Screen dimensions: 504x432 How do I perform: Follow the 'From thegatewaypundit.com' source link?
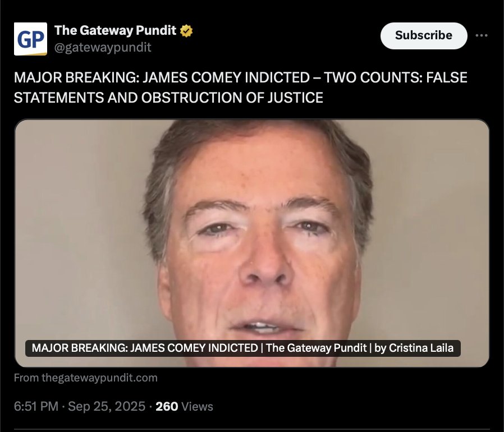(x=86, y=378)
